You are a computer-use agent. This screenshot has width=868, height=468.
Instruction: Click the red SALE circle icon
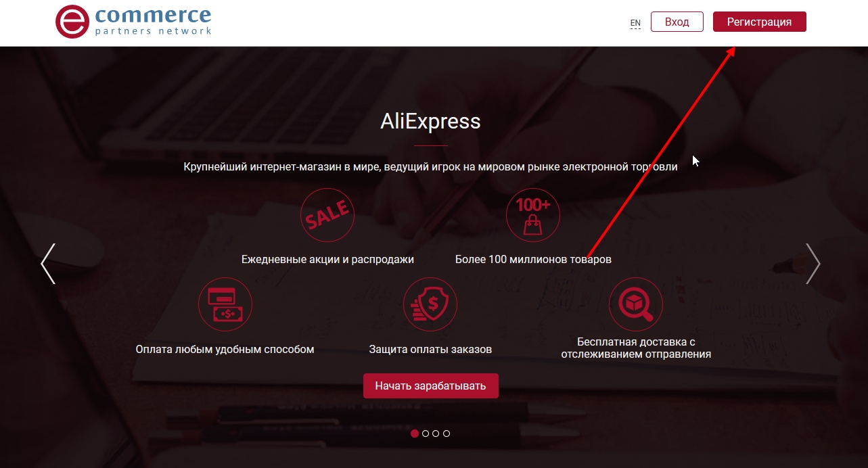327,215
